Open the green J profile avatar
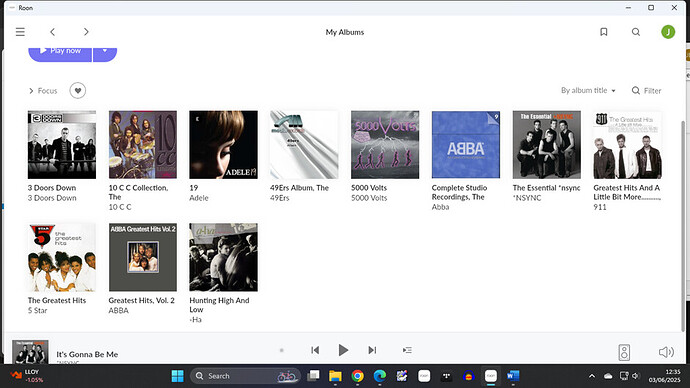Screen dimensions: 690x388 (x=668, y=32)
